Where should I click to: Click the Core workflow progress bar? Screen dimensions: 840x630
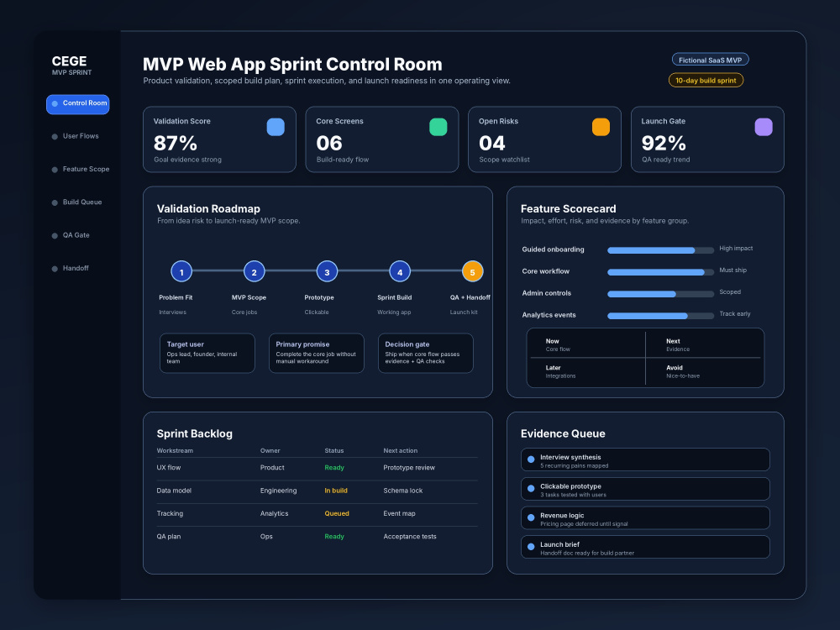[660, 272]
